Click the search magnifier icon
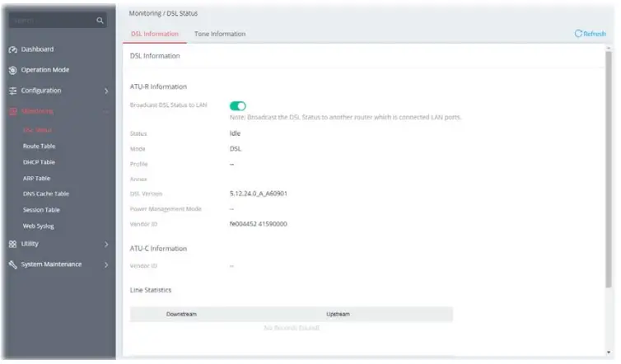The height and width of the screenshot is (364, 621). pyautogui.click(x=100, y=21)
